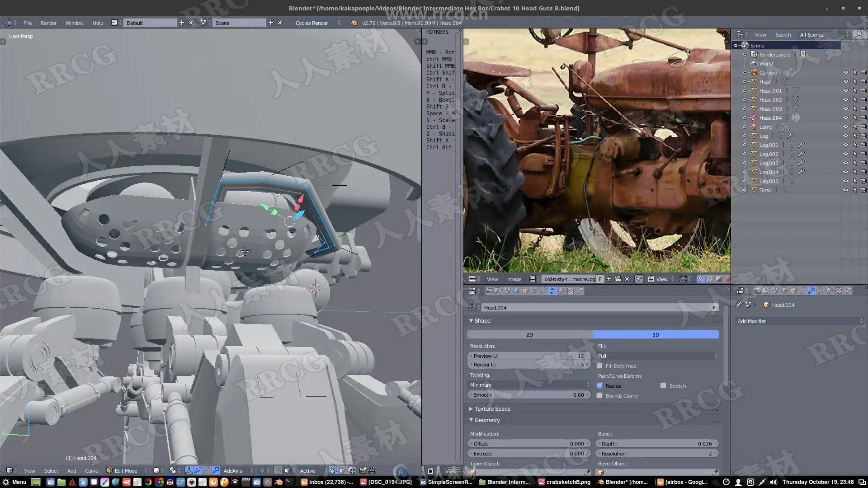
Task: Open the Curve menu in viewport header
Action: click(91, 471)
